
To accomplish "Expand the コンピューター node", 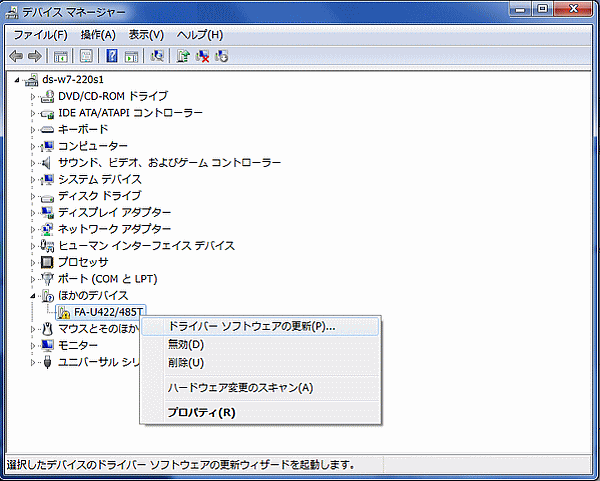I will 33,146.
